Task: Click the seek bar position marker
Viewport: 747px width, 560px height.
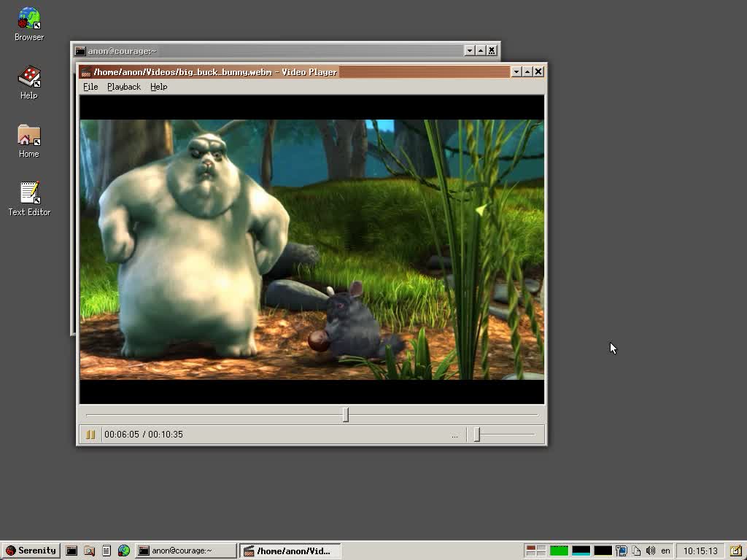Action: (346, 414)
